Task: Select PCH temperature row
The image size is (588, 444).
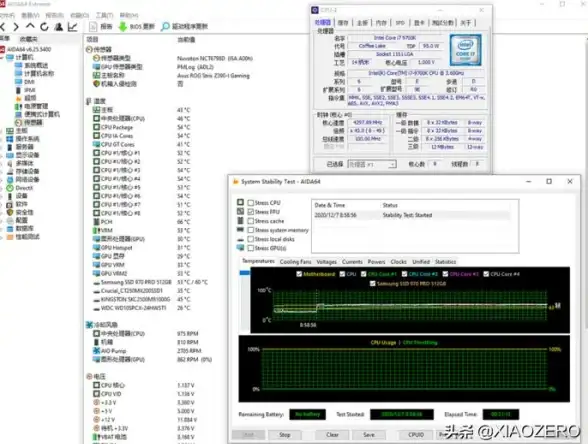Action: 141,222
